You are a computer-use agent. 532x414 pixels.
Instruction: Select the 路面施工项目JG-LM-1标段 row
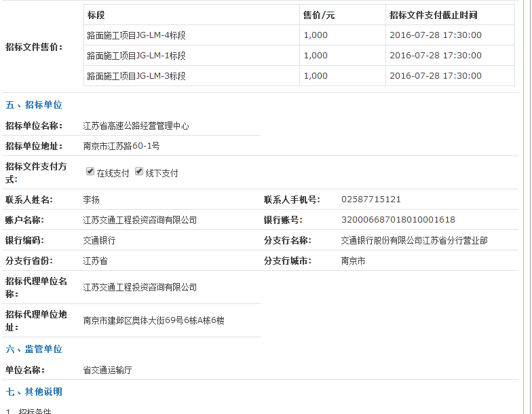point(136,56)
